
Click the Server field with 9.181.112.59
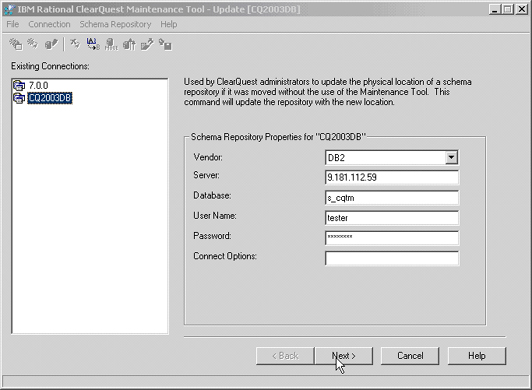pyautogui.click(x=392, y=178)
